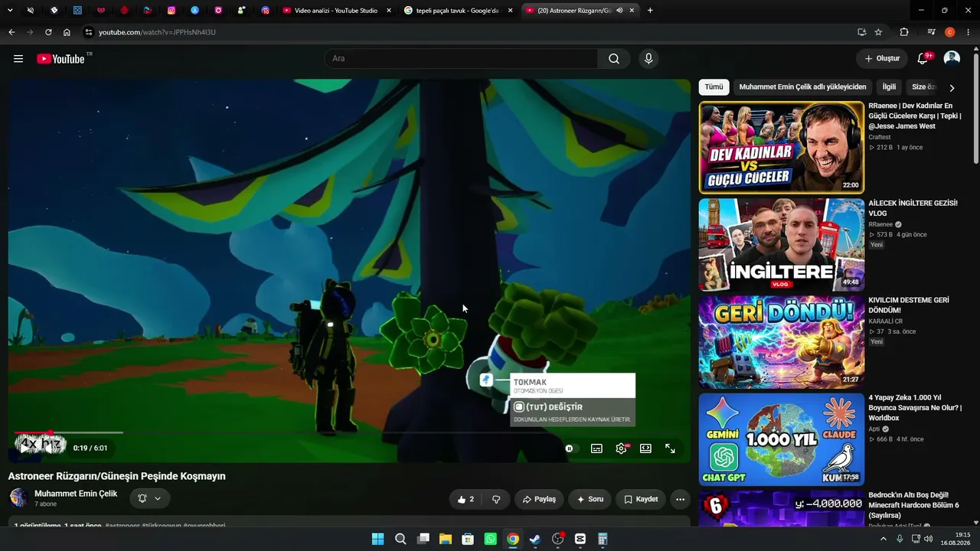Open File Explorer from the taskbar
Screen dimensions: 980x551
coord(446,539)
